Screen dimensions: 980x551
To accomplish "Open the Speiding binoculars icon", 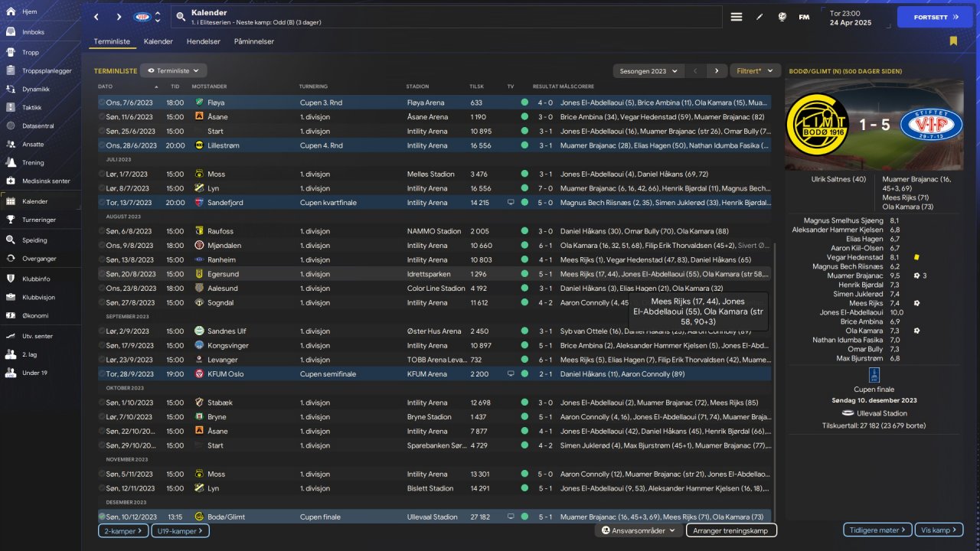I will coord(11,240).
